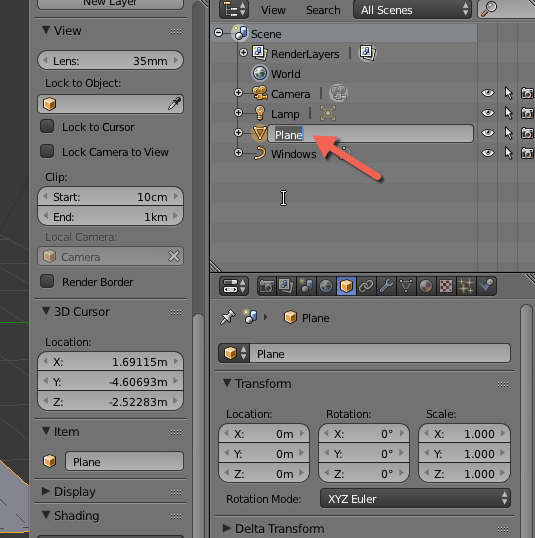Hide Camera with its eye icon
The width and height of the screenshot is (535, 538).
[488, 93]
